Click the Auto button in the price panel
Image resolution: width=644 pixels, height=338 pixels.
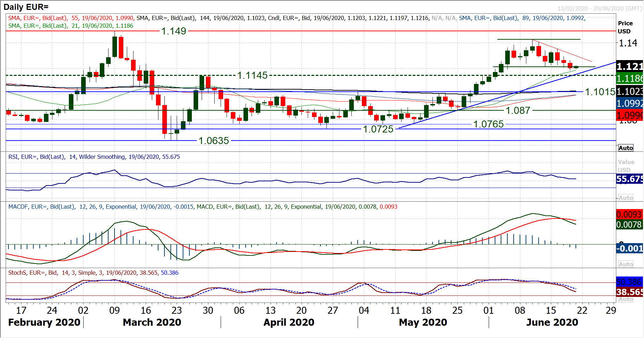[x=626, y=148]
